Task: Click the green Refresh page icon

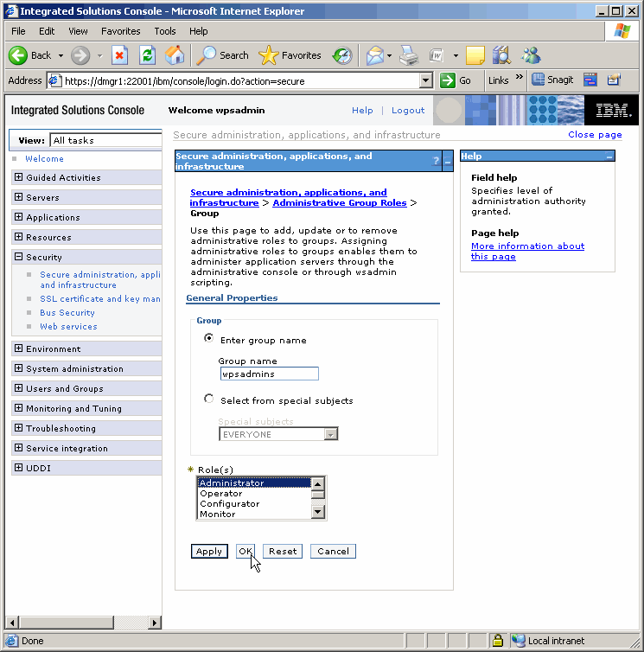Action: point(147,55)
